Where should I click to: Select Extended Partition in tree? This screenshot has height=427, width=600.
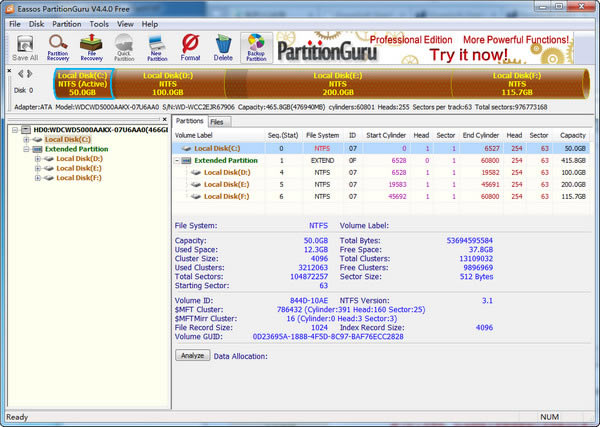pos(77,149)
